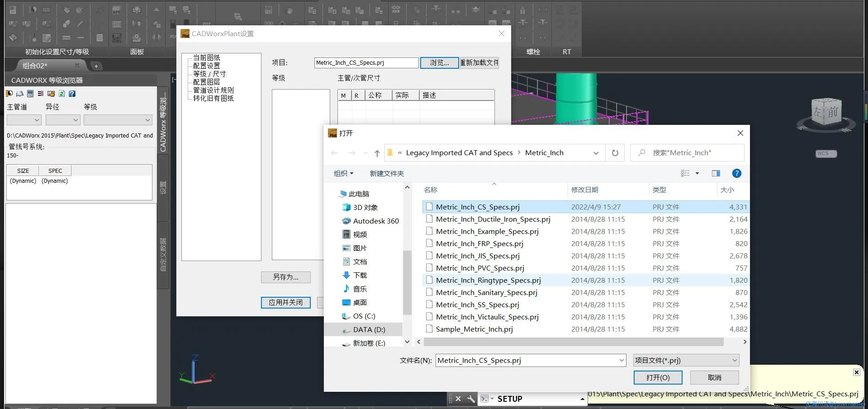Expand the 等级 dropdown in spec browser

click(147, 120)
